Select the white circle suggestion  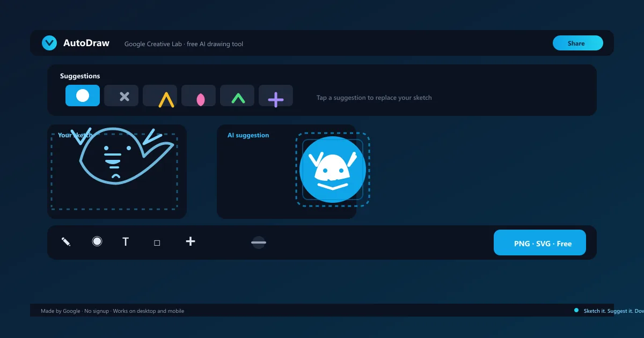coord(83,95)
